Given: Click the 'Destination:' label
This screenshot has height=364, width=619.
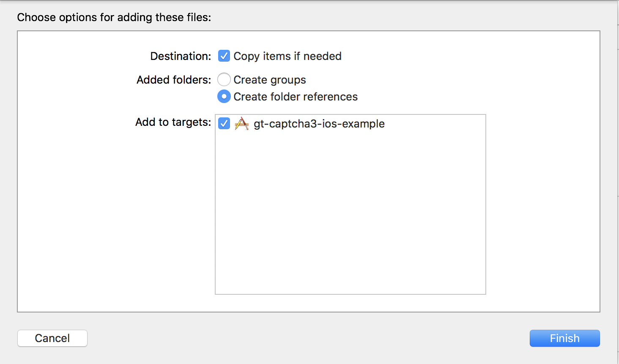Looking at the screenshot, I should tap(181, 56).
